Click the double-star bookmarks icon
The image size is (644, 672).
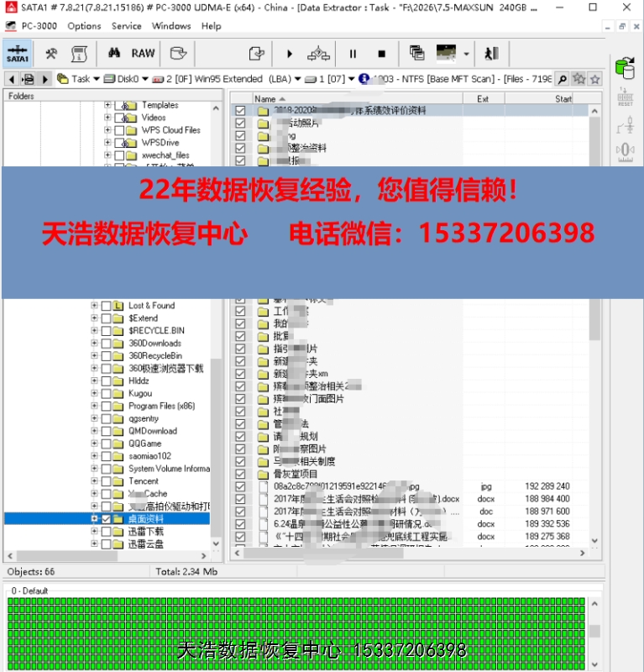579,79
